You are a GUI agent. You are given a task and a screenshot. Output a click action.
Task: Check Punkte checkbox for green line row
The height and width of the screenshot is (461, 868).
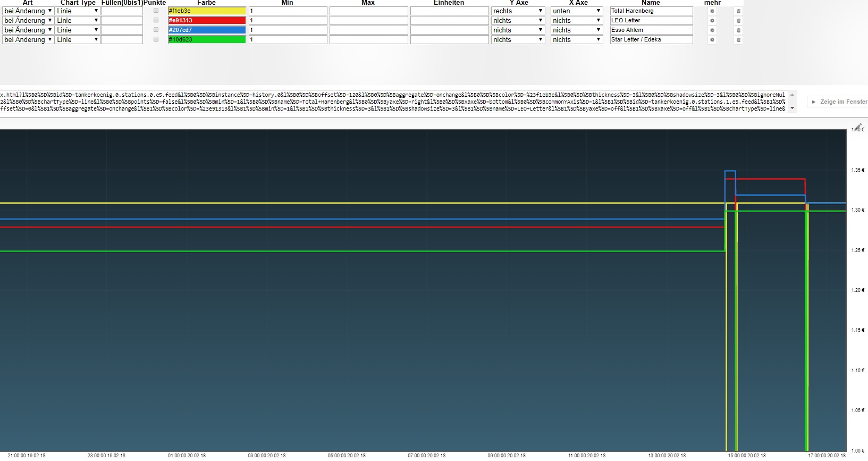[156, 39]
